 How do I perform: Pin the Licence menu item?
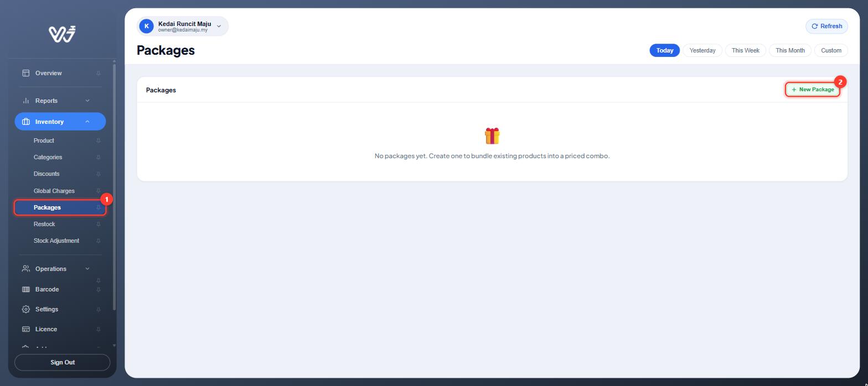(99, 329)
